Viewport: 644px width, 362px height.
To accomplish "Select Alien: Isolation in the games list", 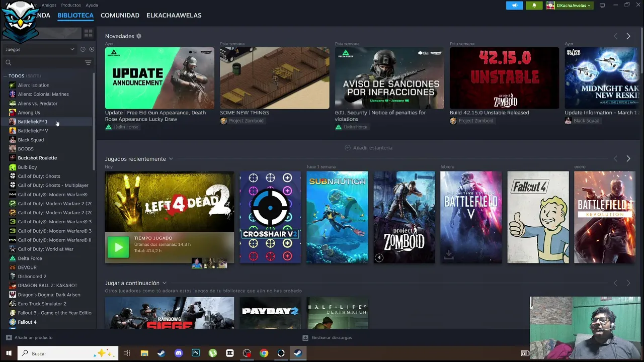I will pos(34,85).
